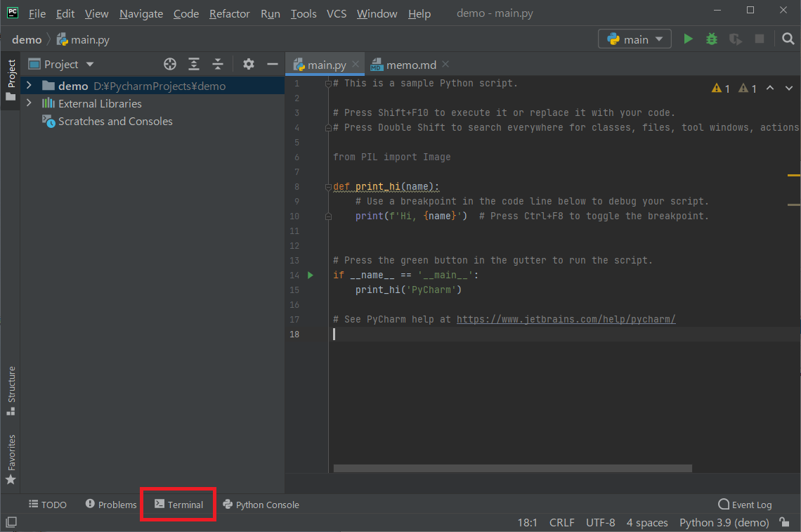Open the Navigate menu
Viewport: 801px width, 532px height.
click(141, 13)
